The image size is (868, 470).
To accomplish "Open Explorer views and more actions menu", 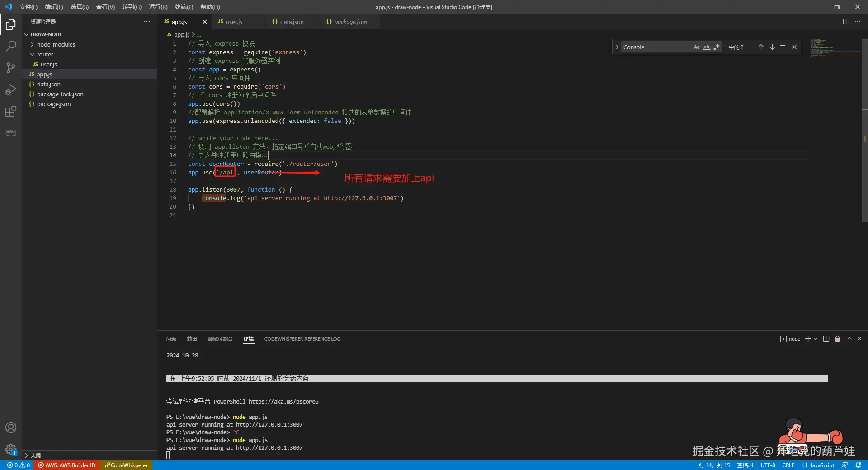I will (x=147, y=22).
